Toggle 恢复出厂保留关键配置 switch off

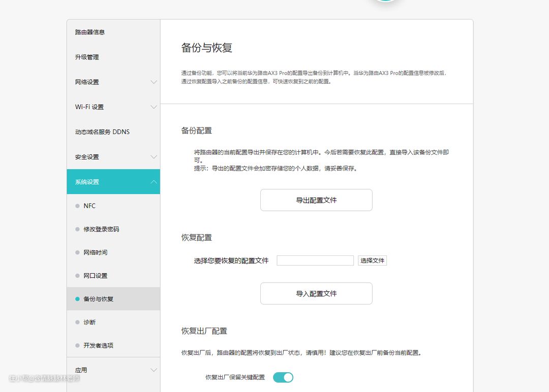pyautogui.click(x=283, y=377)
